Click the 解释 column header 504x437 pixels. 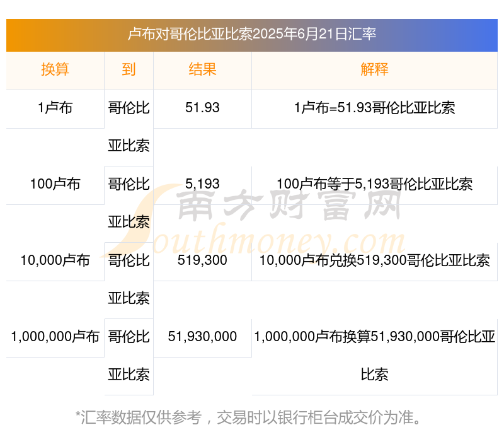(x=374, y=69)
